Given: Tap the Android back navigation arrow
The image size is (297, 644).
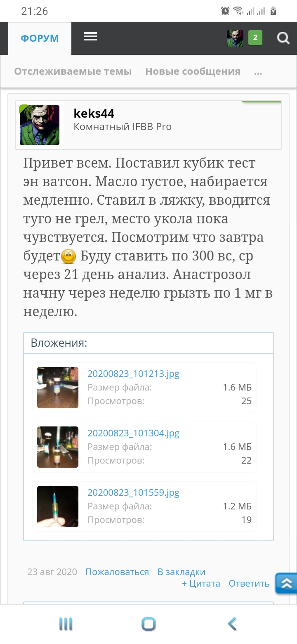Looking at the screenshot, I should pyautogui.click(x=232, y=624).
